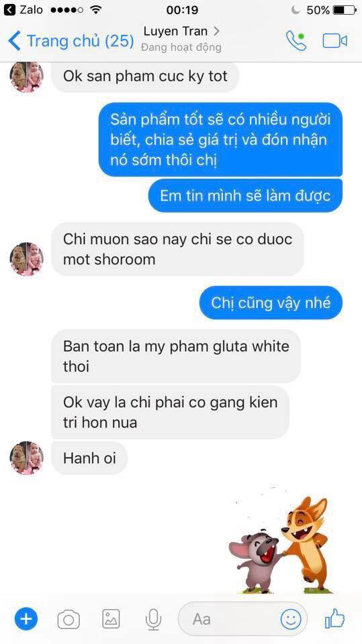Screen dimensions: 362x644
Task: Start a video call using camera icon
Action: pyautogui.click(x=335, y=41)
